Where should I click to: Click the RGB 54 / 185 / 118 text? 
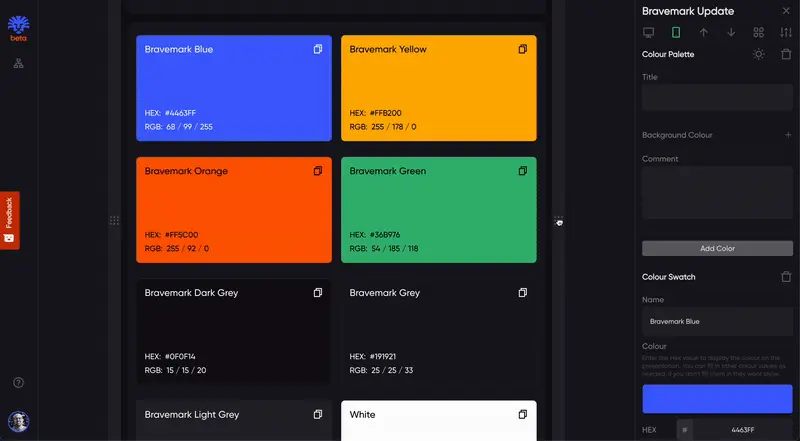click(x=384, y=249)
